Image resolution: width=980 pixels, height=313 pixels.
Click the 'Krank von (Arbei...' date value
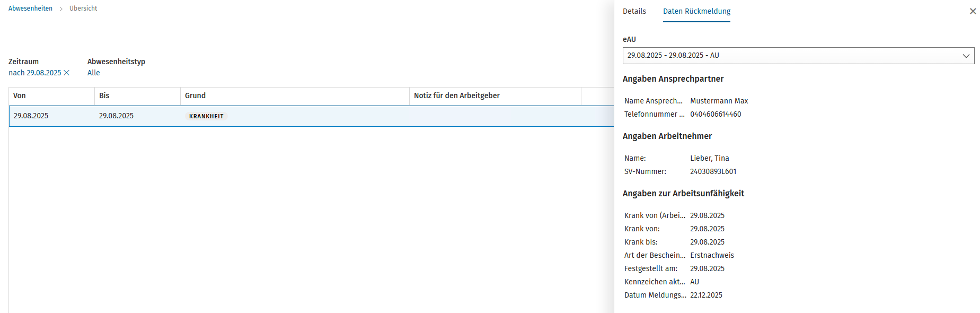coord(707,215)
